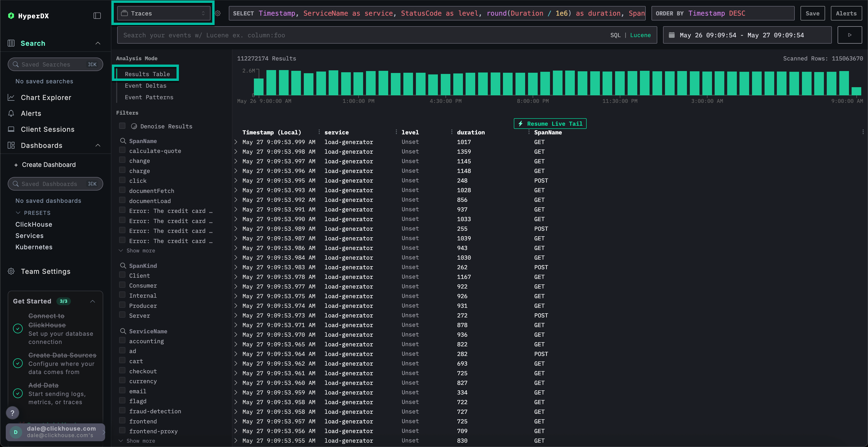Click the source settings gear icon
The width and height of the screenshot is (868, 447).
click(x=218, y=13)
